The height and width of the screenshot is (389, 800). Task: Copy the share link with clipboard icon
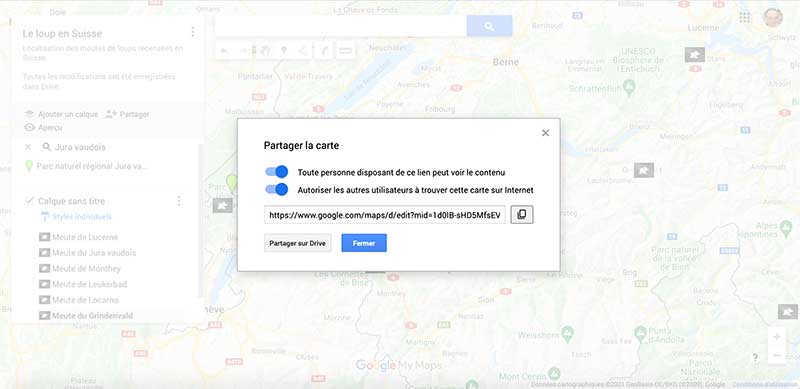click(521, 214)
